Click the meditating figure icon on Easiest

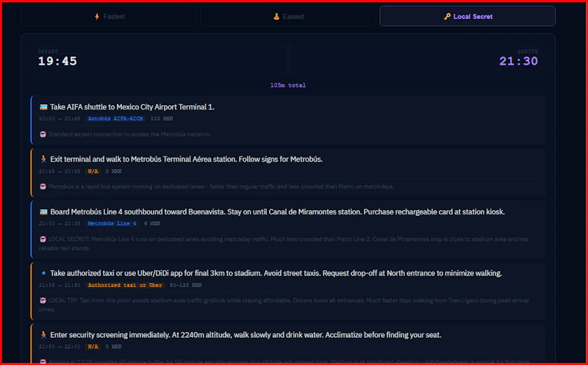276,16
